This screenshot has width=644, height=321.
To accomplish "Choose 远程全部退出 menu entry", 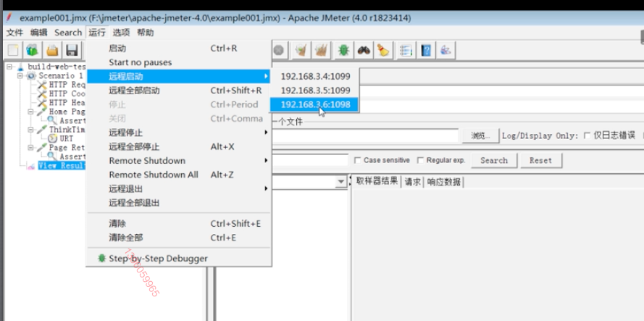I will click(179, 203).
